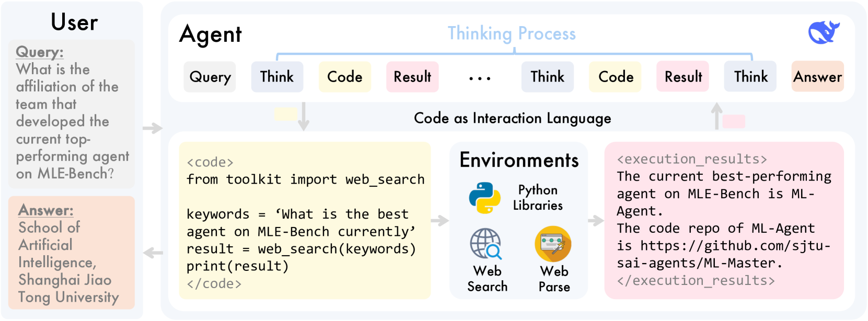Image resolution: width=868 pixels, height=321 pixels.
Task: Expand the ellipsis between the step boxes
Action: pyautogui.click(x=480, y=78)
